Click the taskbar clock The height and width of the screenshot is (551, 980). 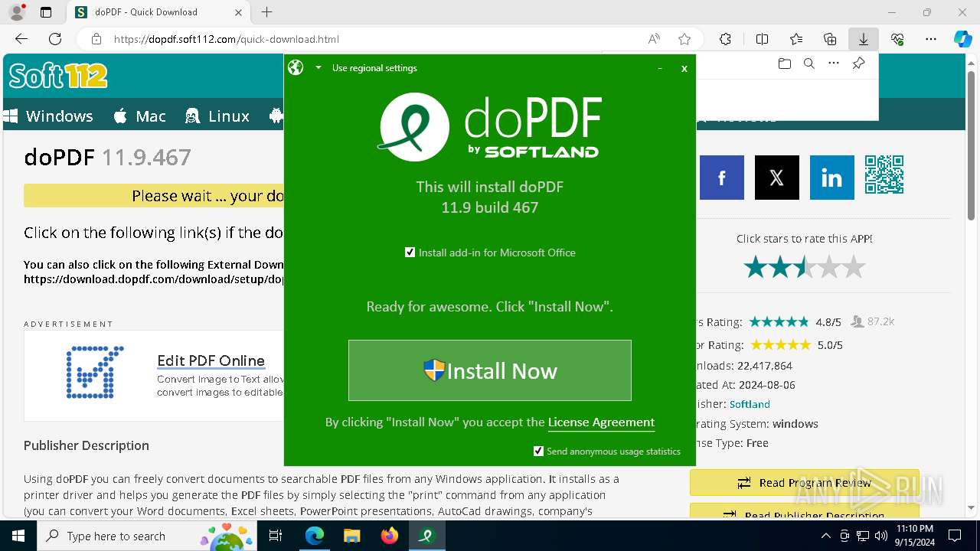(913, 536)
